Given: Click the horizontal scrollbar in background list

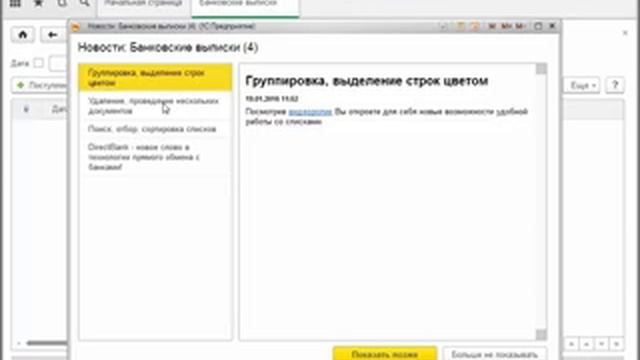Looking at the screenshot, I should 46,343.
